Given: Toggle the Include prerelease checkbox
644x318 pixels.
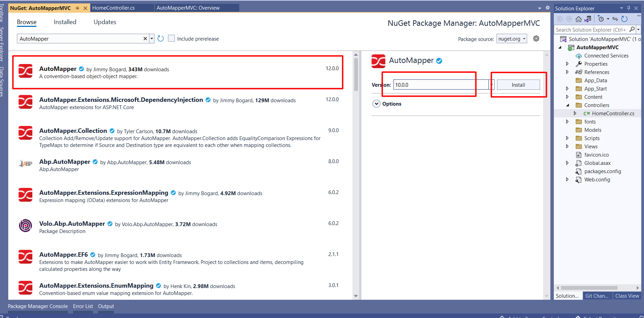Looking at the screenshot, I should pos(171,38).
